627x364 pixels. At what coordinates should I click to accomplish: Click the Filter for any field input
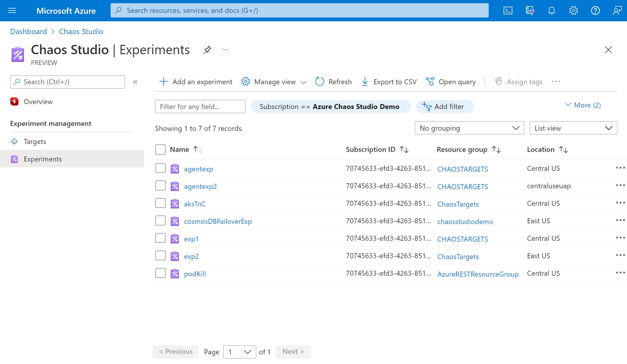200,106
